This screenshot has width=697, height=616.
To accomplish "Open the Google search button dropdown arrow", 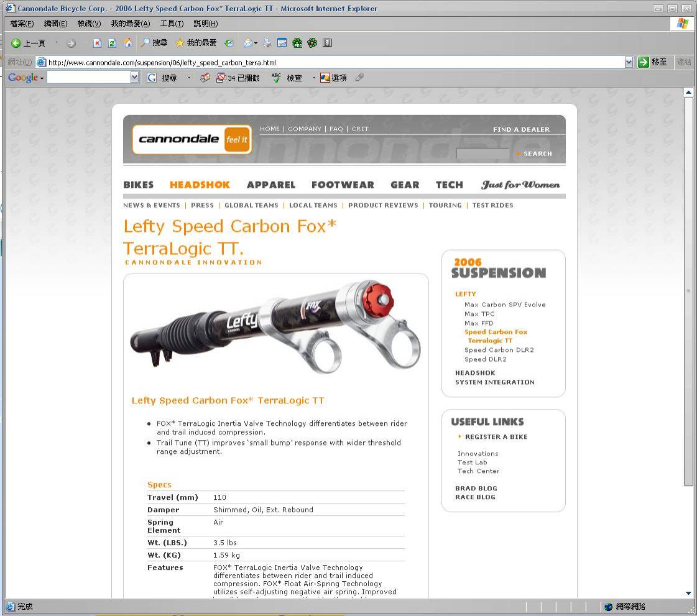I will 189,78.
